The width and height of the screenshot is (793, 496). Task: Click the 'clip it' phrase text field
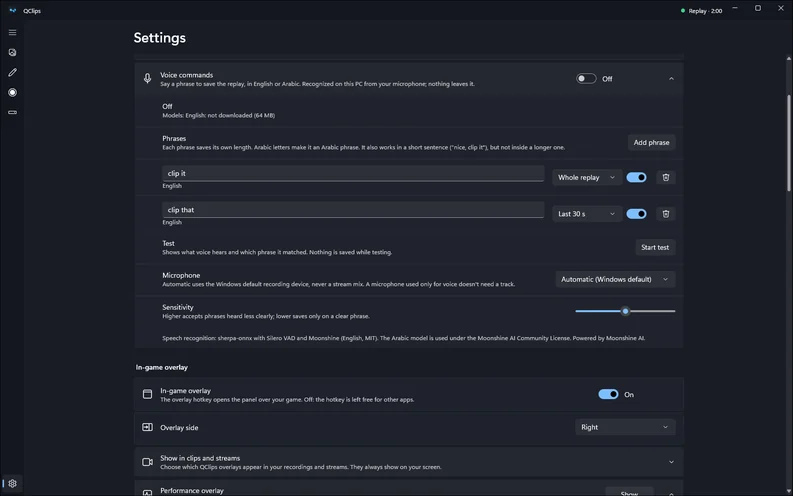coord(353,173)
